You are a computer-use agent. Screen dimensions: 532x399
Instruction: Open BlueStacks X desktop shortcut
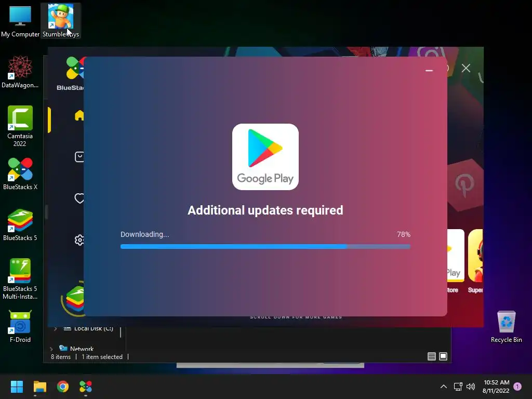point(20,174)
